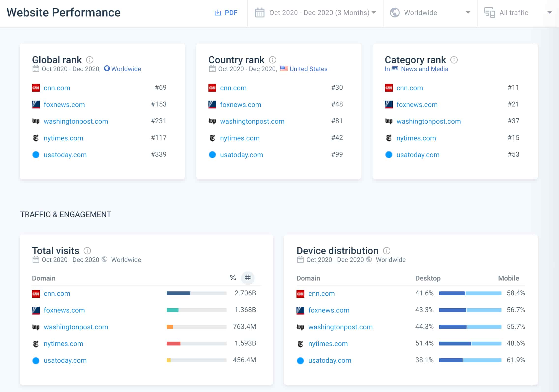Click the Washington Post logo in Global rank

[36, 121]
